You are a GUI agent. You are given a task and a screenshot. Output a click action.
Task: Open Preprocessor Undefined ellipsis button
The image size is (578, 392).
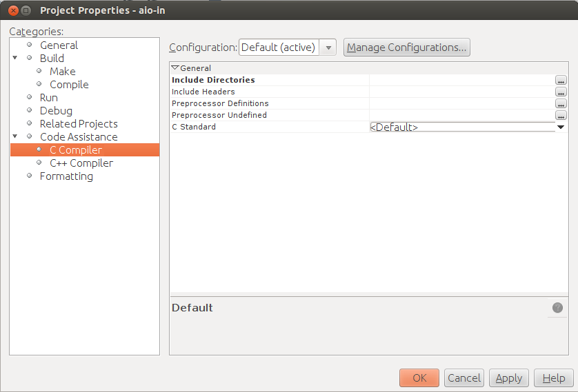pyautogui.click(x=561, y=116)
